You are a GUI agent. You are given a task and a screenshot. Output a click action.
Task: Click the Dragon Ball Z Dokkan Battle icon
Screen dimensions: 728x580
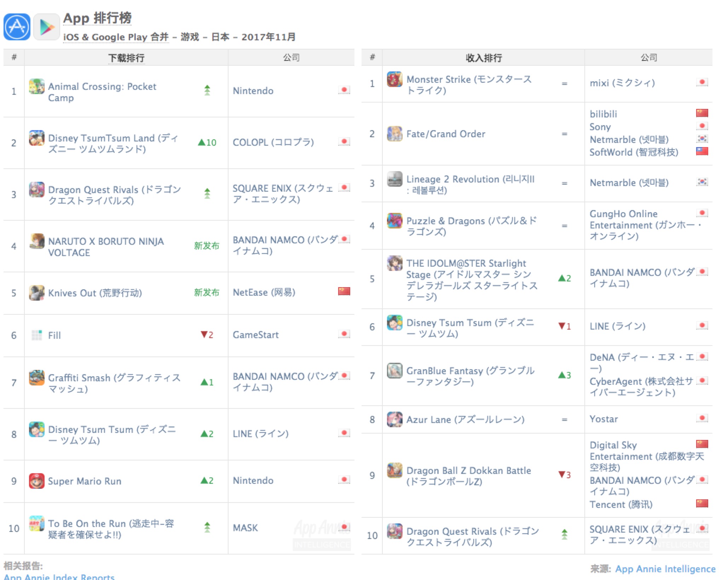(x=395, y=470)
